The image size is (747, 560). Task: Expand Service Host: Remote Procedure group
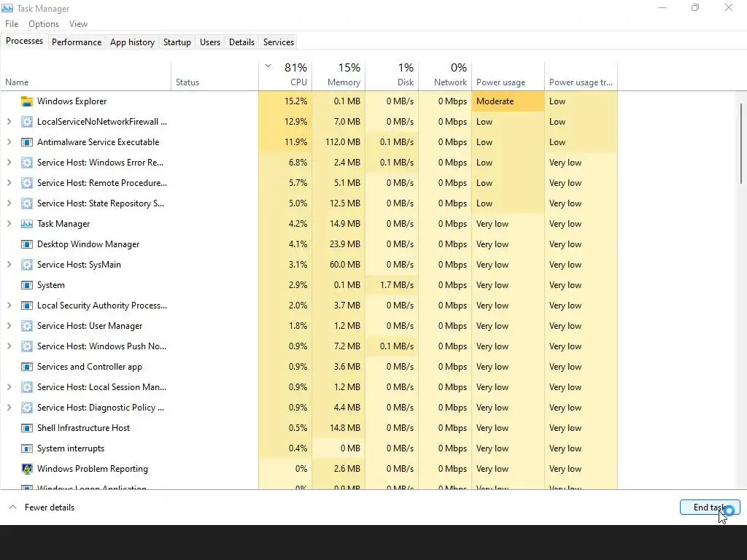pyautogui.click(x=9, y=183)
